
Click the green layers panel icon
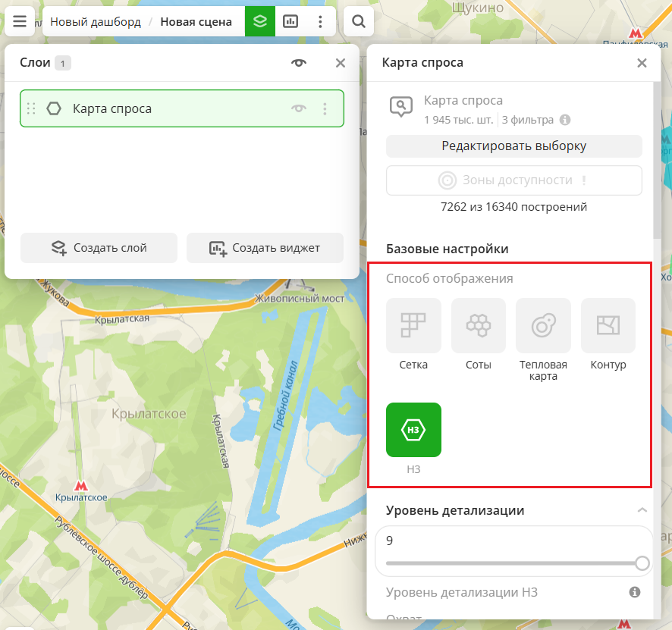coord(260,21)
